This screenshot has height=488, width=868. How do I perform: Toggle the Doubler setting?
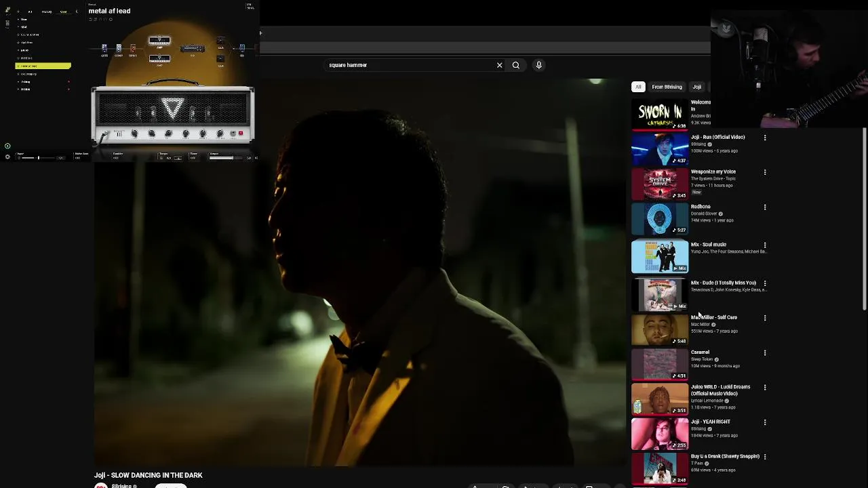point(117,156)
